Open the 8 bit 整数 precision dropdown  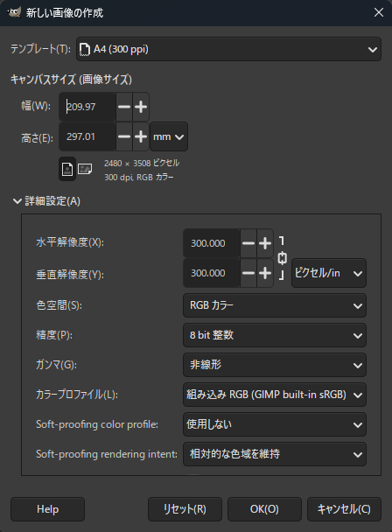[x=275, y=335]
